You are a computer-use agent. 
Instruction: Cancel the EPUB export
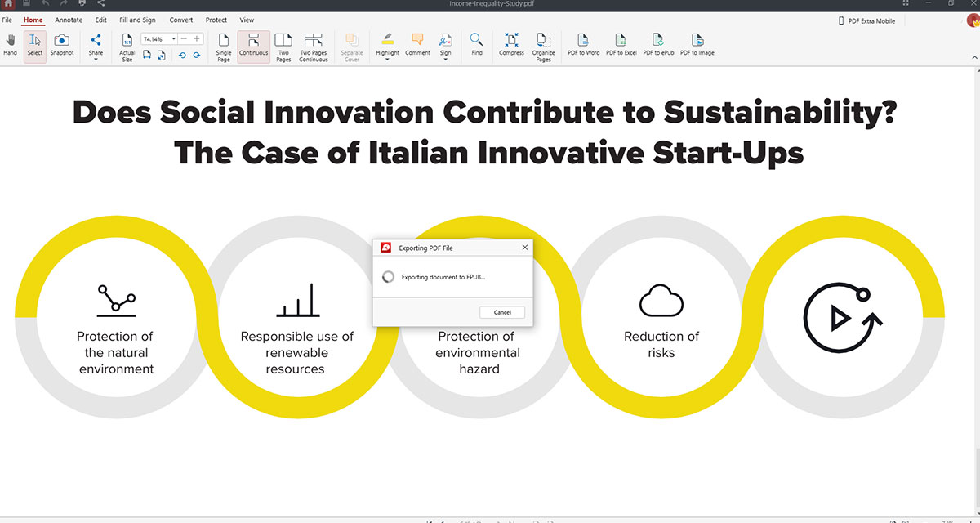pos(502,312)
